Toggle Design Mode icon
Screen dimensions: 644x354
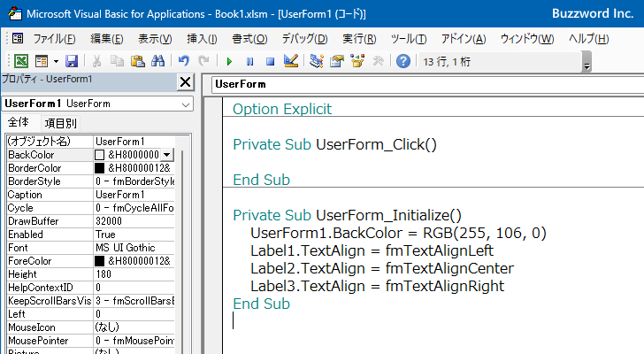[290, 61]
